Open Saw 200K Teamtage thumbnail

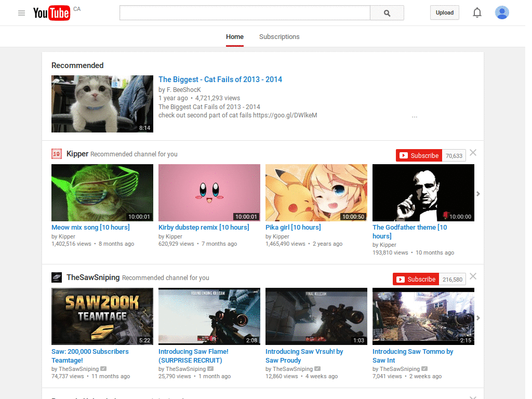[102, 316]
